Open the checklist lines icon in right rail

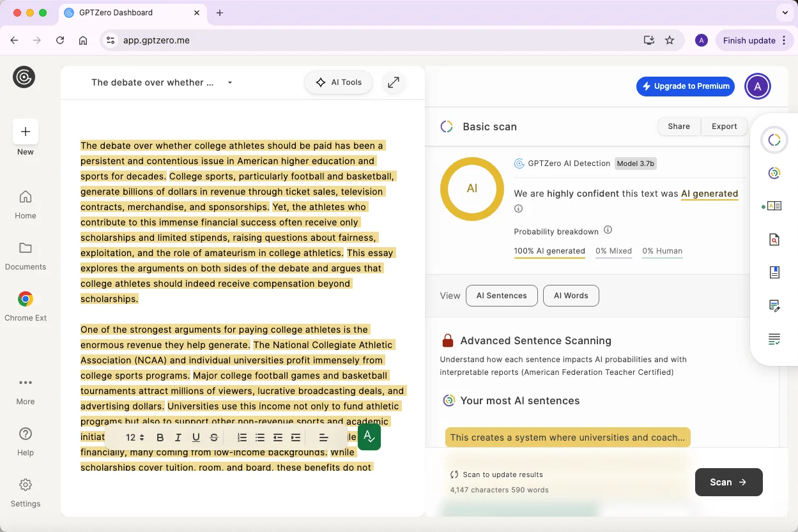774,339
